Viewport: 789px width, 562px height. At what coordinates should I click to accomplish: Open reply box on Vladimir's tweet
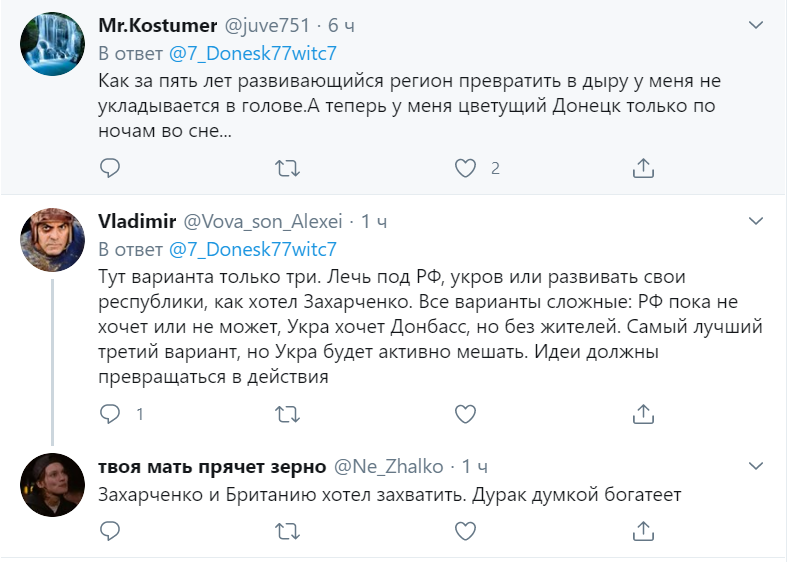click(x=111, y=413)
